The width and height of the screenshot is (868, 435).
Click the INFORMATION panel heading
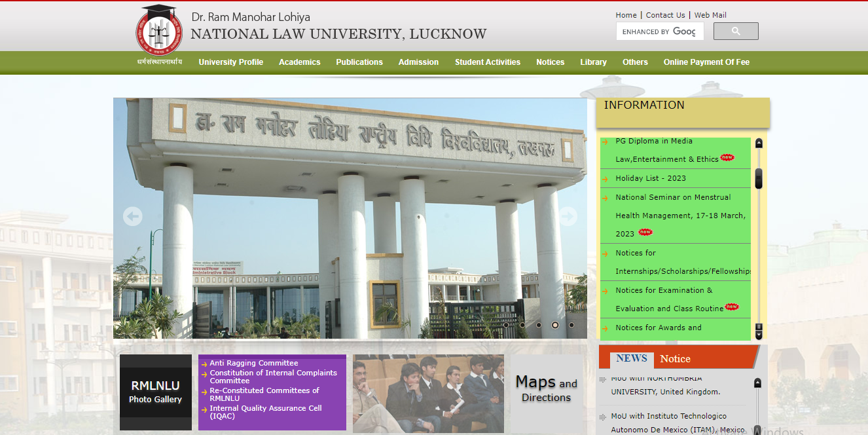tap(644, 105)
